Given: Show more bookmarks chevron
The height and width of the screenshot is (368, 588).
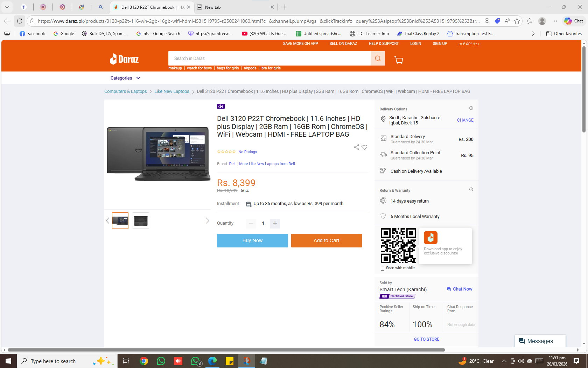Looking at the screenshot, I should 533,34.
